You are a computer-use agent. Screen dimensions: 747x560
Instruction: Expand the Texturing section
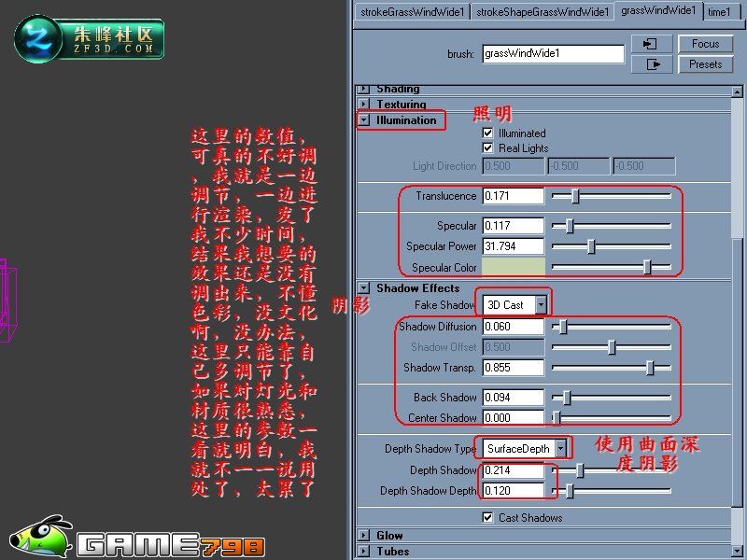click(x=364, y=104)
